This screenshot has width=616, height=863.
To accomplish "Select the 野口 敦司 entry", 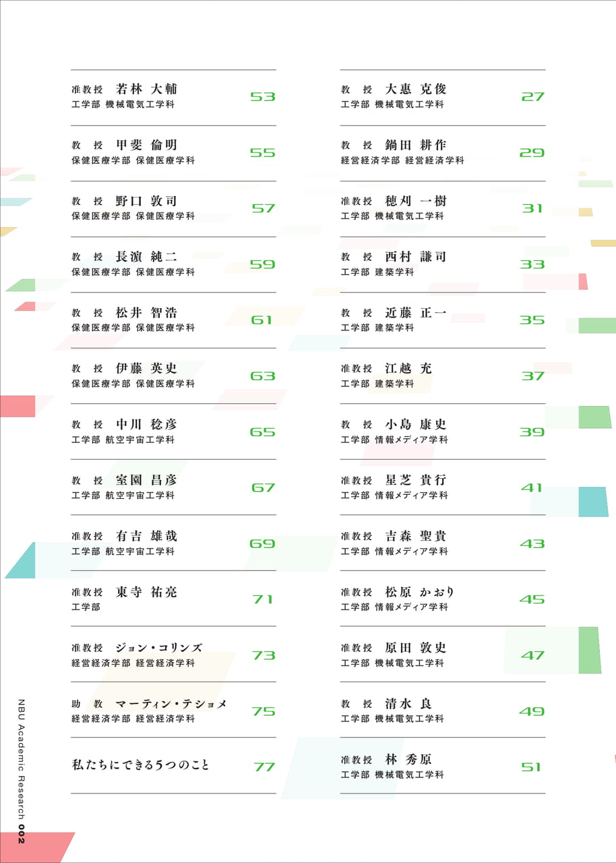I will (173, 209).
